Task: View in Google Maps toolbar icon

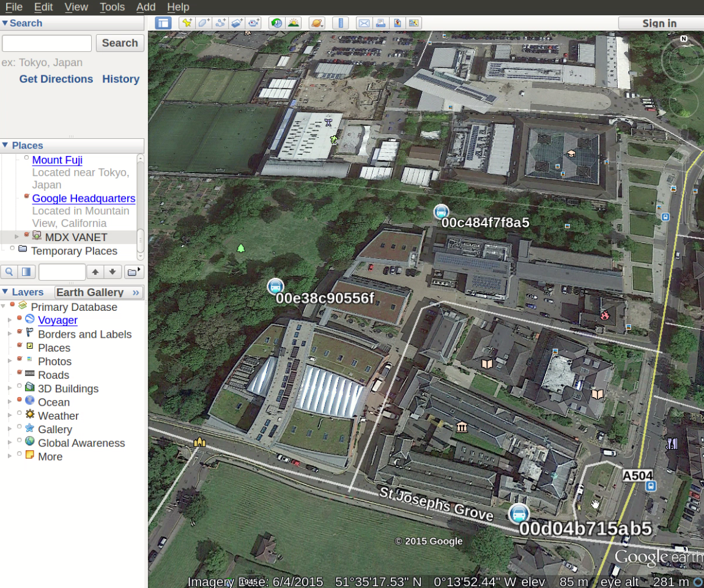Action: [x=398, y=23]
